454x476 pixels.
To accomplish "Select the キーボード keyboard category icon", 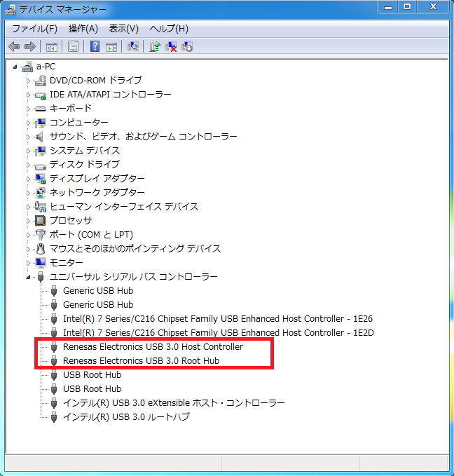I will 41,109.
